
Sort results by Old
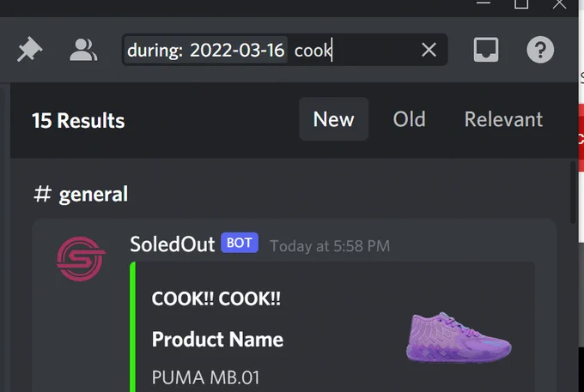[x=409, y=119]
